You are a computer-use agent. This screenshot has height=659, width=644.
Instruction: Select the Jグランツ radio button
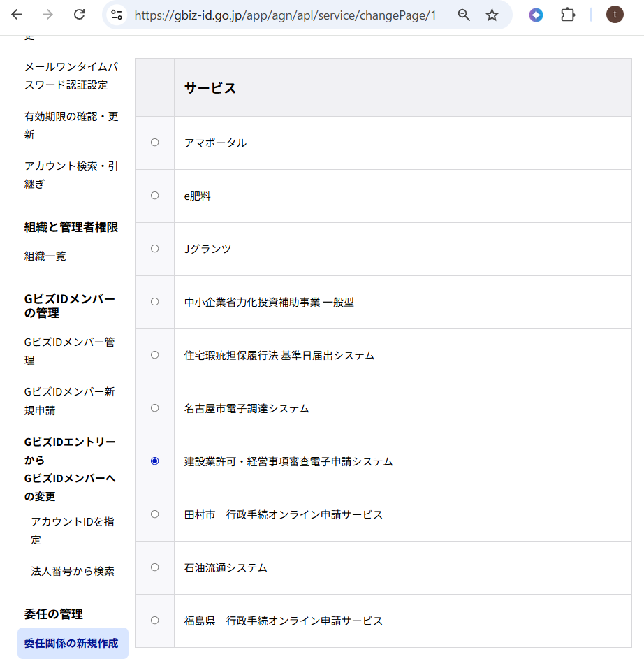point(154,248)
